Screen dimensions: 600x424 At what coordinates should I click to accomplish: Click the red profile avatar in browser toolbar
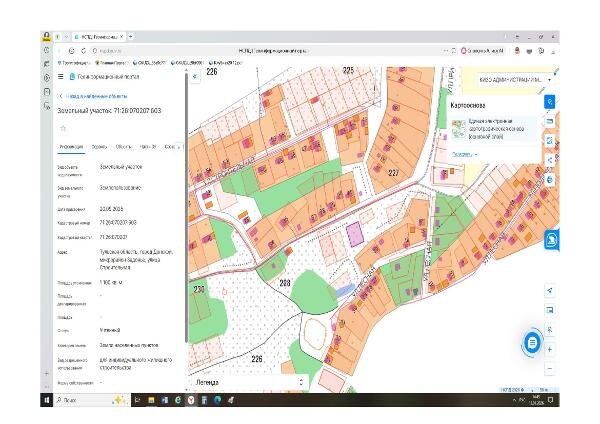coord(517,51)
